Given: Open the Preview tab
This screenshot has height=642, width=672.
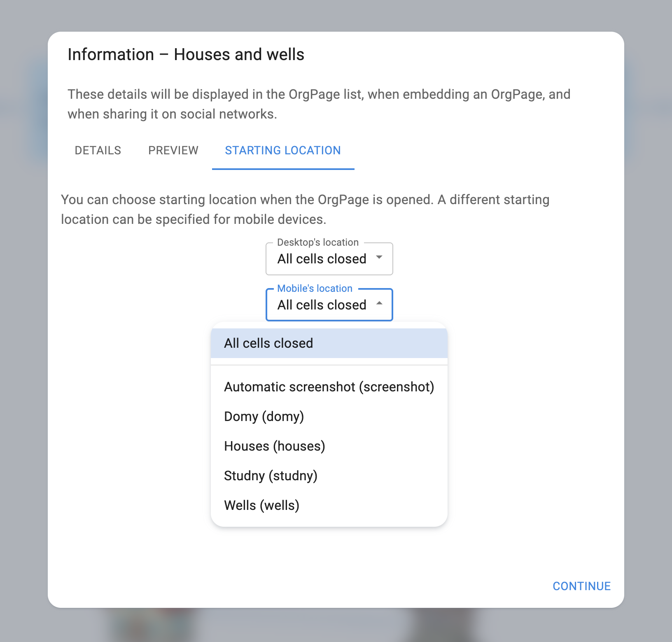Looking at the screenshot, I should [x=173, y=151].
